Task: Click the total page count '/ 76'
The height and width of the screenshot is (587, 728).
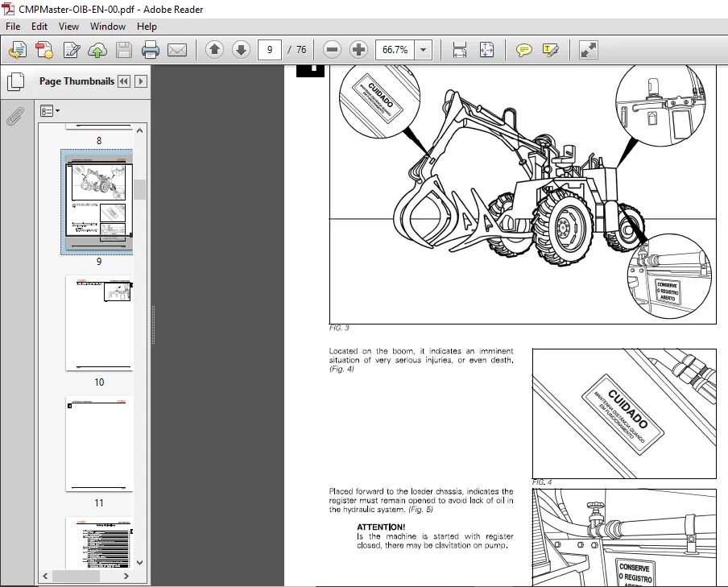Action: (x=297, y=50)
